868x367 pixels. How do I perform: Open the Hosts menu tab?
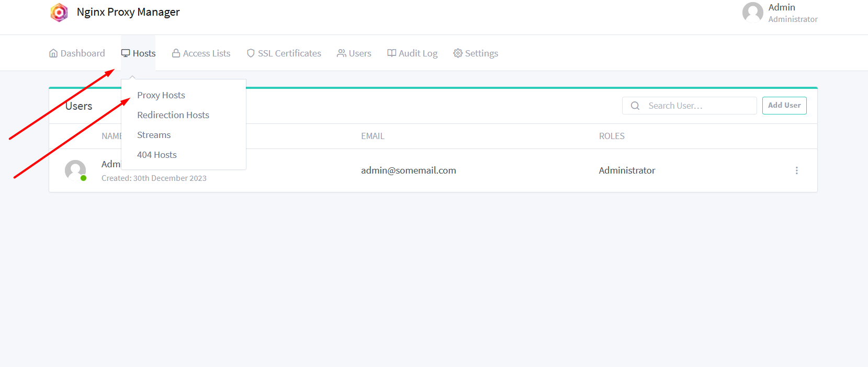click(138, 53)
